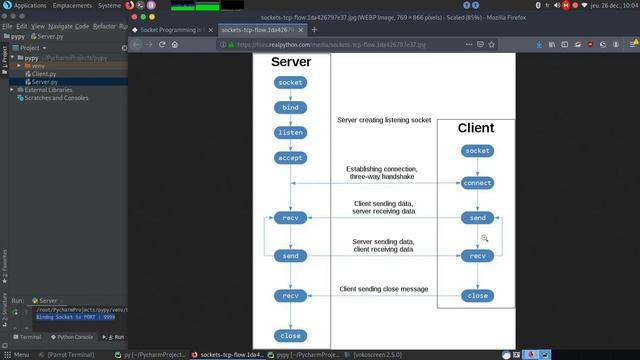Click PyCharm project settings gear icon
Viewport: 640px width, 360px height.
124,48
